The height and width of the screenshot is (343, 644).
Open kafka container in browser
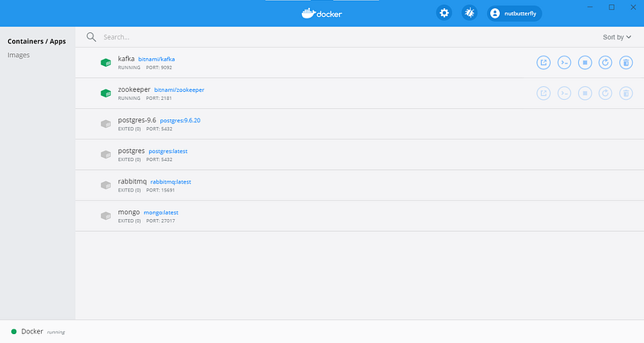pos(543,63)
